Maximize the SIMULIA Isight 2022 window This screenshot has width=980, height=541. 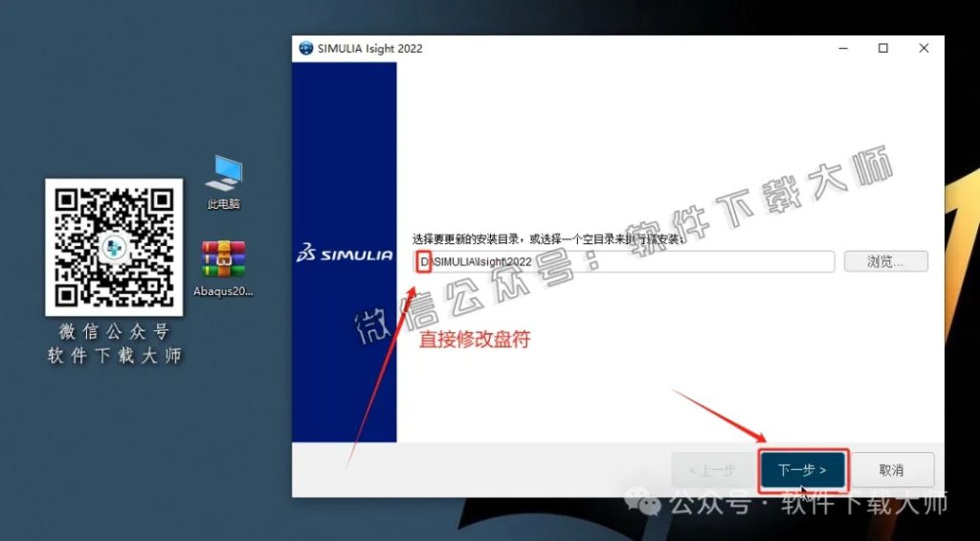point(883,48)
